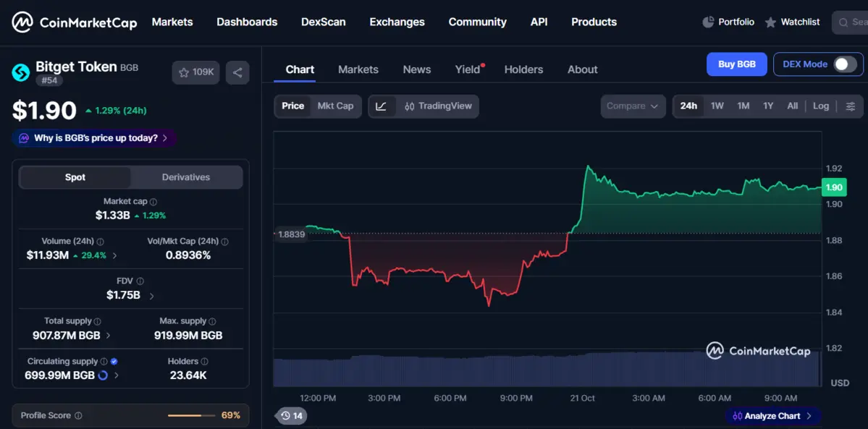Click the Buy BGB button
Image resolution: width=868 pixels, height=429 pixels.
click(x=737, y=64)
